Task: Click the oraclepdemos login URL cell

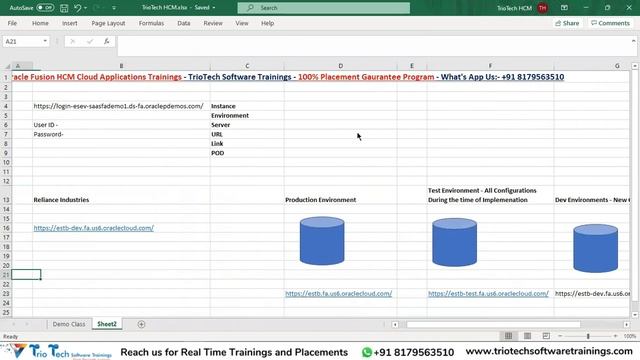Action: coord(118,106)
